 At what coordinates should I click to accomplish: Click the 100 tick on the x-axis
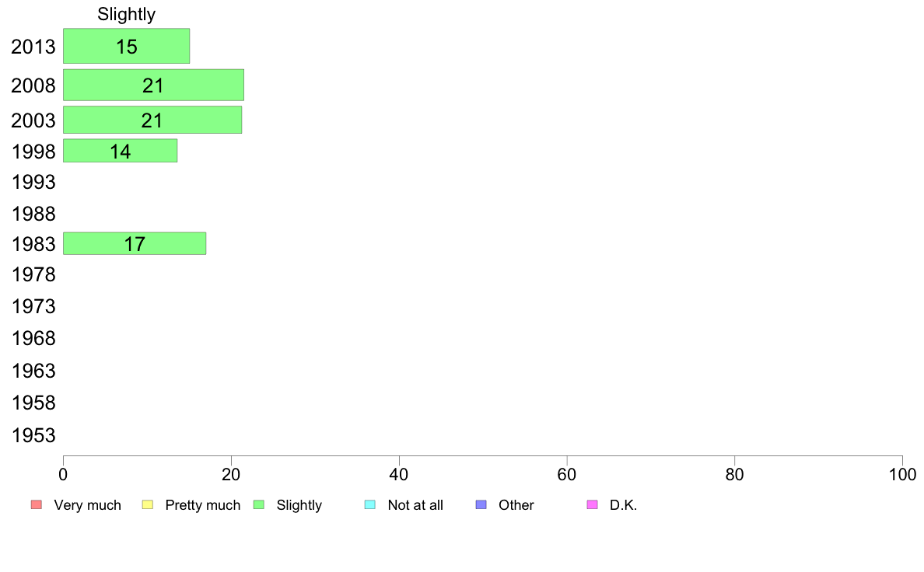(902, 474)
